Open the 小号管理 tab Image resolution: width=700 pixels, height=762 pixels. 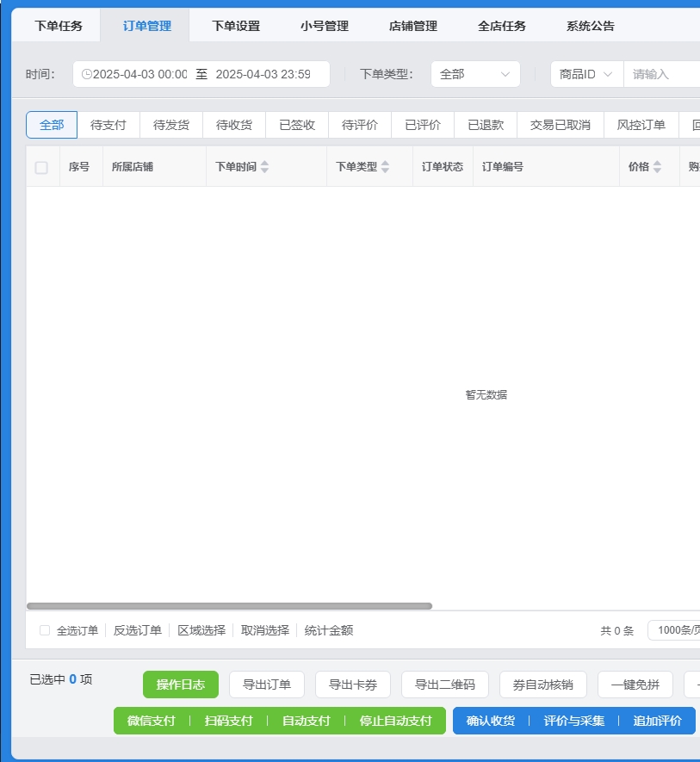pyautogui.click(x=325, y=26)
